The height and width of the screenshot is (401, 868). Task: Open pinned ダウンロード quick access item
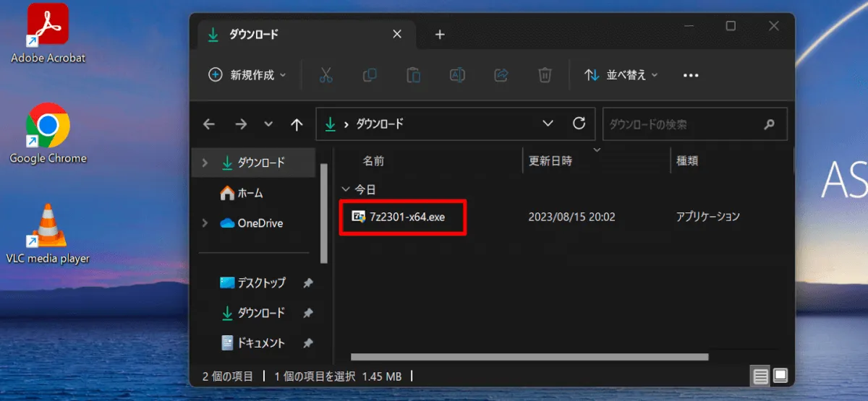pyautogui.click(x=253, y=314)
